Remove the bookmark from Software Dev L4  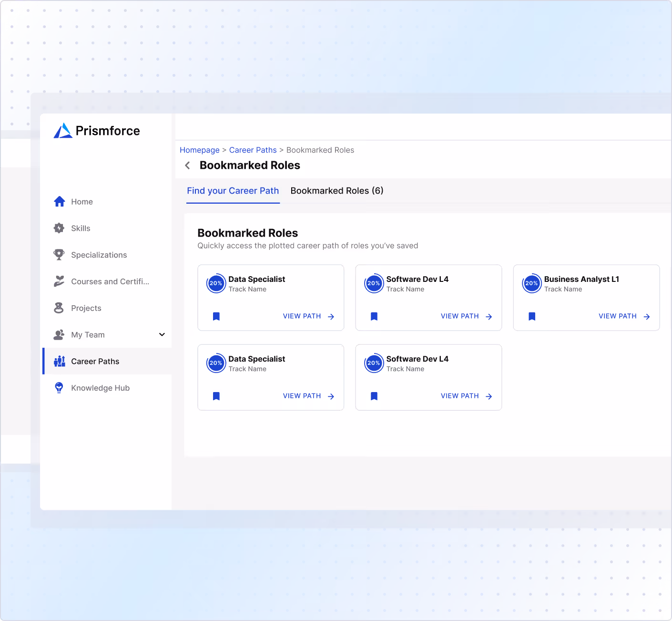tap(374, 316)
